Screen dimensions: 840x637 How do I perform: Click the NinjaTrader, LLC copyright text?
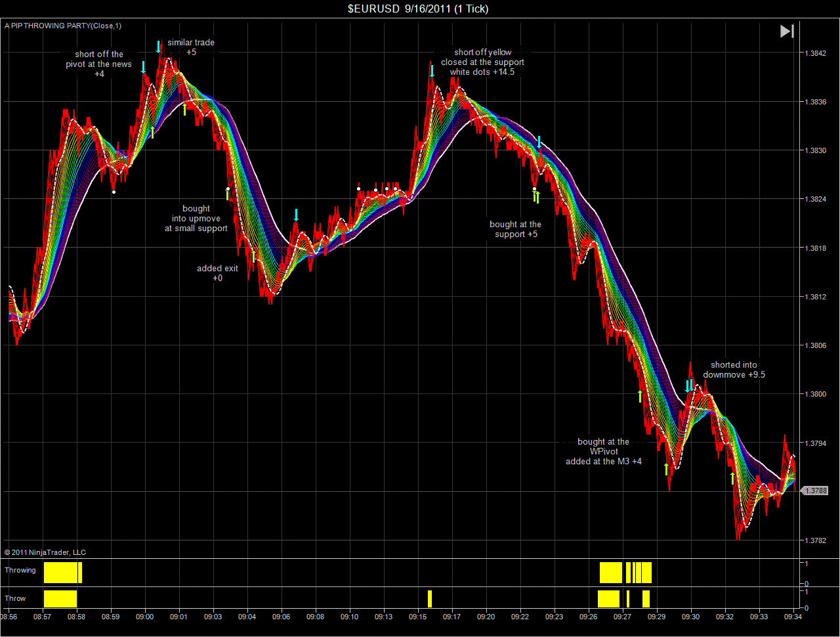click(x=45, y=552)
